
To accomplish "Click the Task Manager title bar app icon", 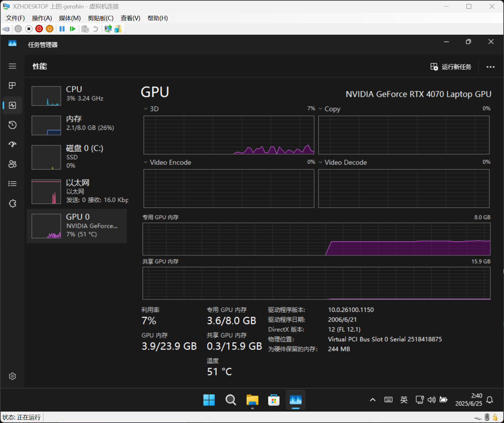I will 12,43.
